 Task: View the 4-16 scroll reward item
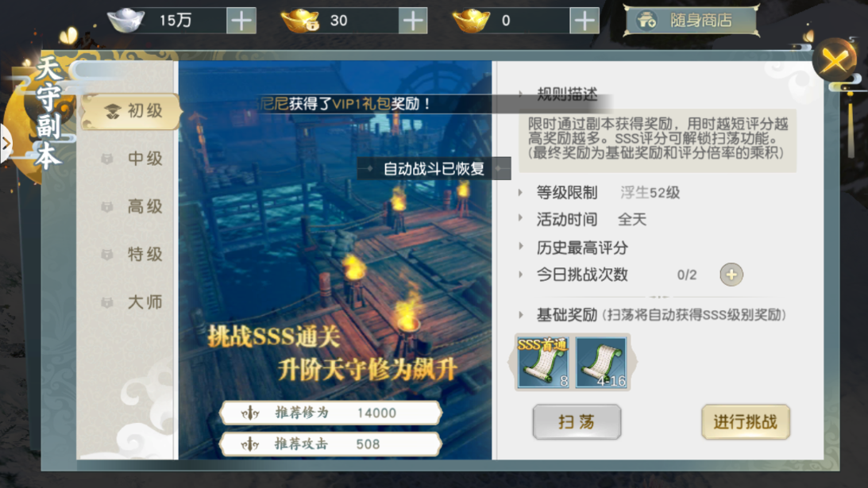click(601, 363)
